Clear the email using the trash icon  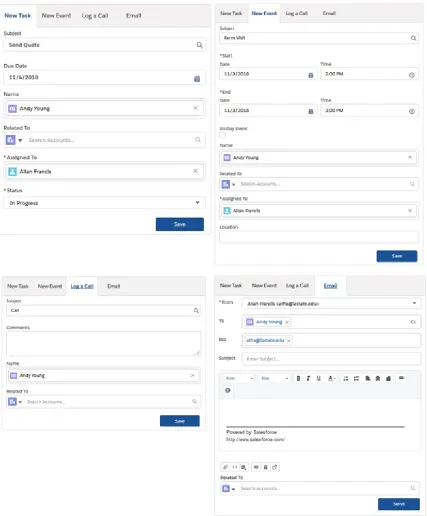coord(265,467)
